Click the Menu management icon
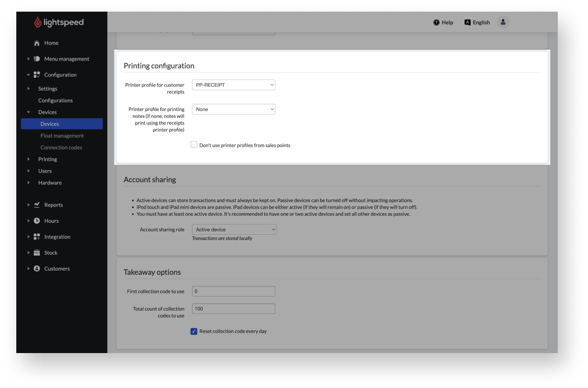Screen dimensions: 588x388 point(37,59)
